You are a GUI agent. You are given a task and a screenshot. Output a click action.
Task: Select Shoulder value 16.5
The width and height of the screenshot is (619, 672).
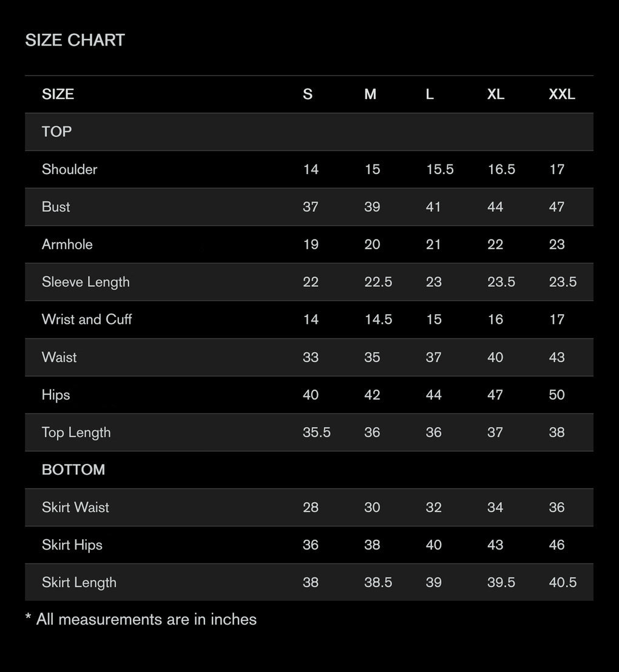point(501,169)
